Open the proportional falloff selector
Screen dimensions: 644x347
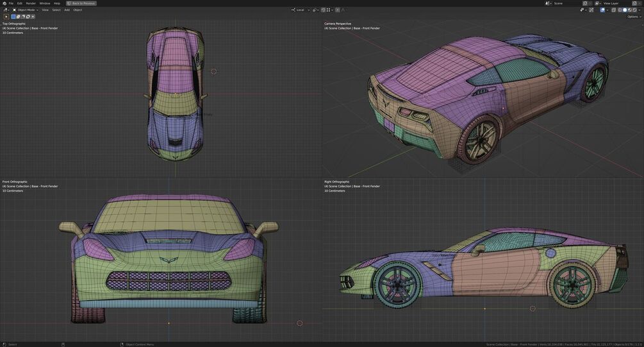[343, 10]
